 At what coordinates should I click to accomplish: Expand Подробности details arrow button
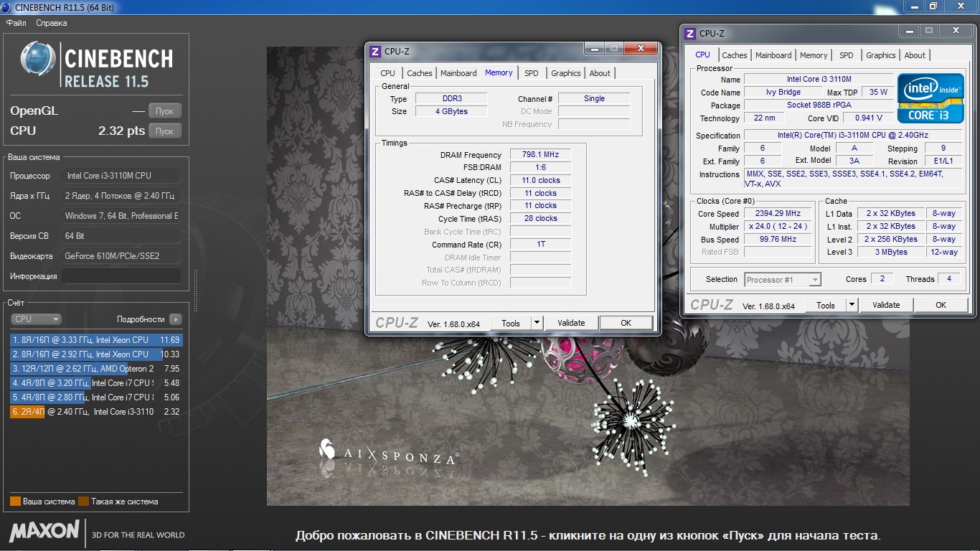[x=176, y=319]
